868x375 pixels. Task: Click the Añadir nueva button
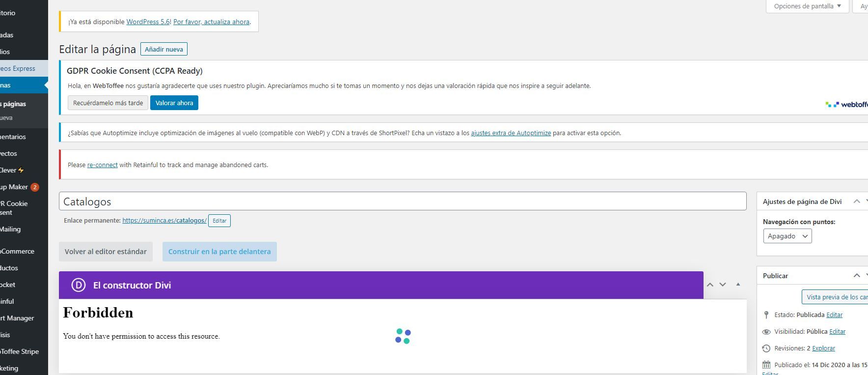[164, 49]
